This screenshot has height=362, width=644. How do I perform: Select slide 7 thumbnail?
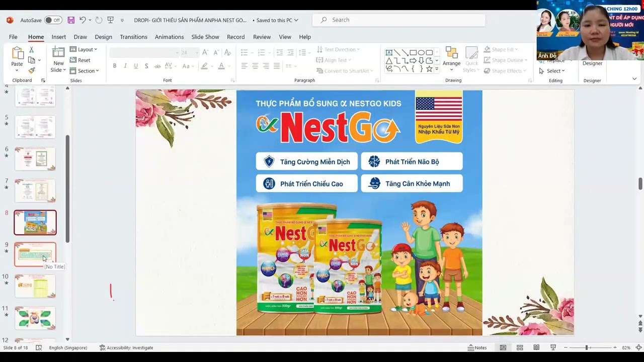[x=35, y=191]
